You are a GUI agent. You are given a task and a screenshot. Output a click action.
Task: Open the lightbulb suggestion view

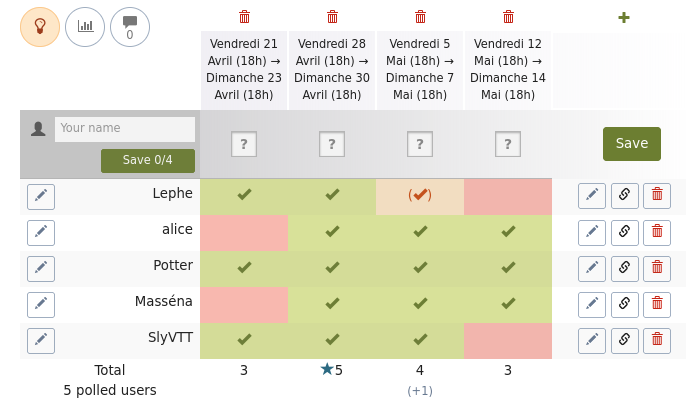coord(40,27)
